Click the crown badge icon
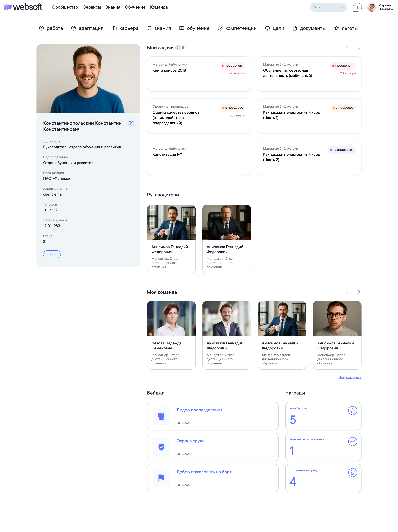 tap(161, 416)
